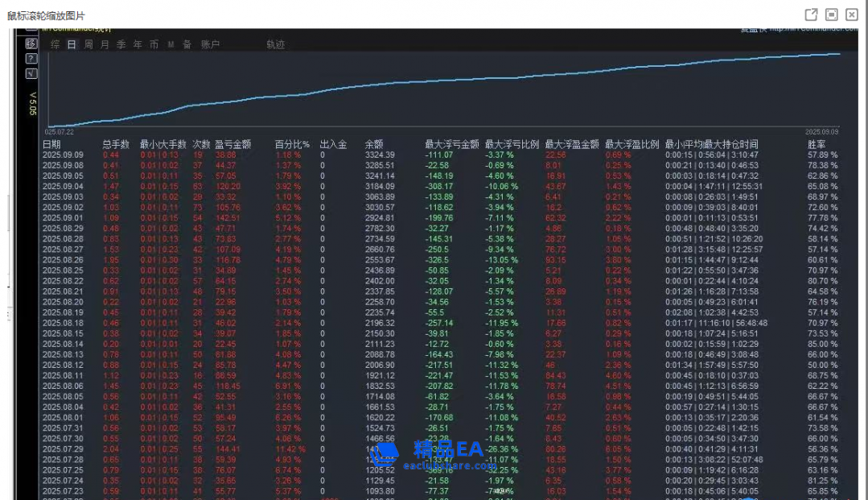The height and width of the screenshot is (500, 868).
Task: Click the fullscreen view icon at top right
Action: point(832,14)
